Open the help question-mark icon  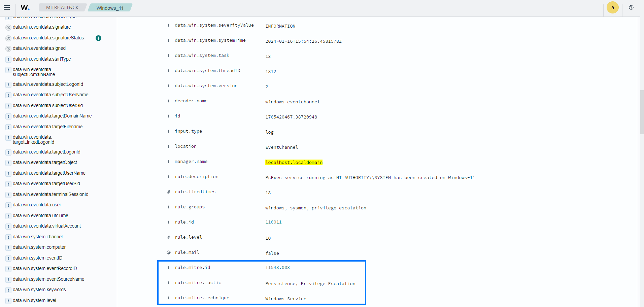(631, 7)
